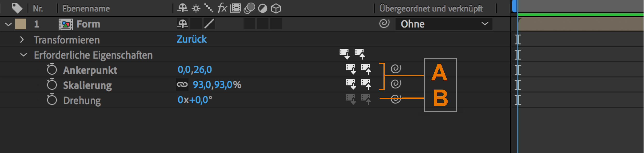The width and height of the screenshot is (644, 153).
Task: Click the parent pick whip on Form layer
Action: [x=384, y=24]
